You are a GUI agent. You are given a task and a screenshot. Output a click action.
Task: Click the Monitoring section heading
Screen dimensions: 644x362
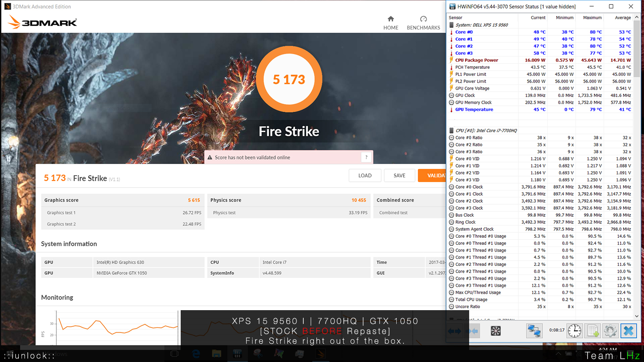pyautogui.click(x=57, y=297)
